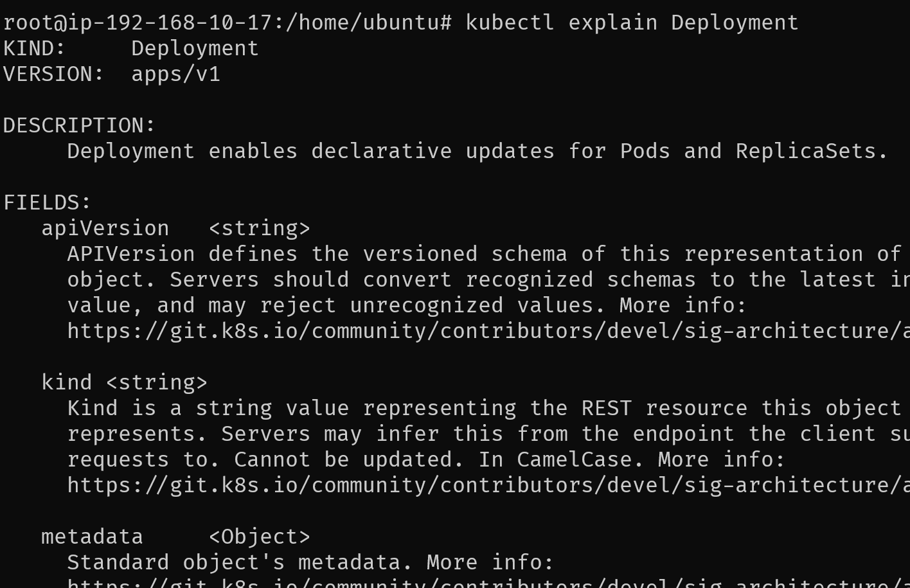Click the word ReplicaSets in the description

pos(806,151)
